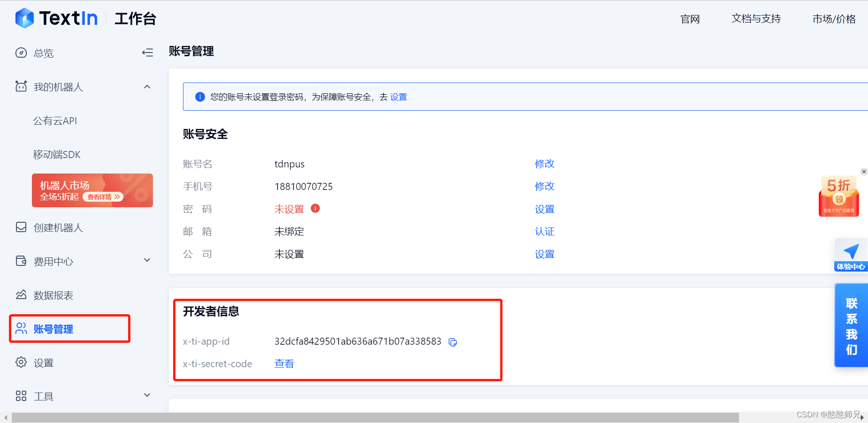The width and height of the screenshot is (868, 423).
Task: Open 市场/价格 in the top navigation
Action: click(x=833, y=19)
